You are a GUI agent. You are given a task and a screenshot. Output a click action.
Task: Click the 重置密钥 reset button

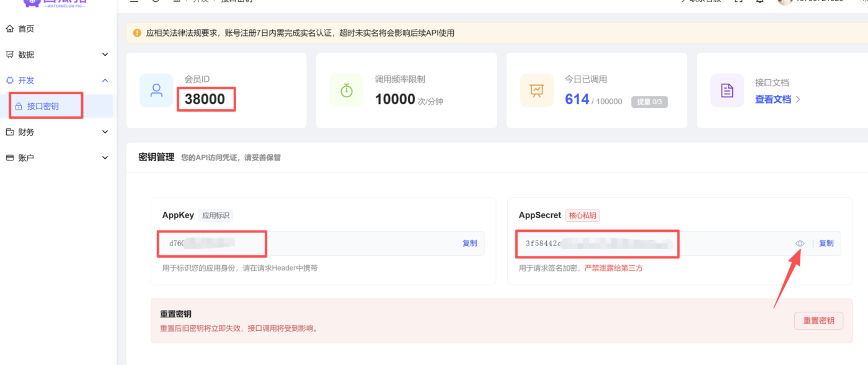click(818, 321)
